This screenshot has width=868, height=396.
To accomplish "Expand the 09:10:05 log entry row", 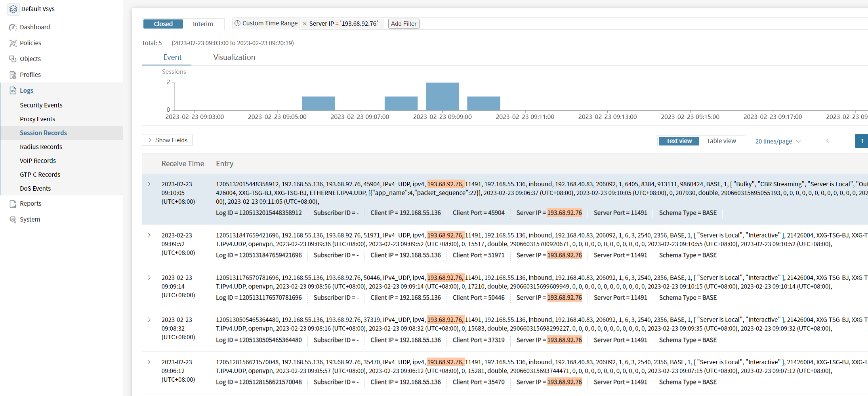I will [149, 184].
